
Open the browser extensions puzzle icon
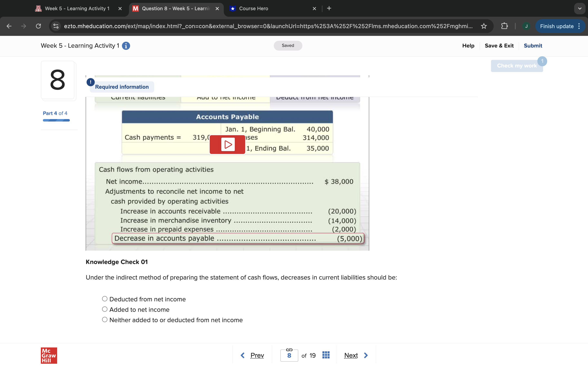point(504,26)
